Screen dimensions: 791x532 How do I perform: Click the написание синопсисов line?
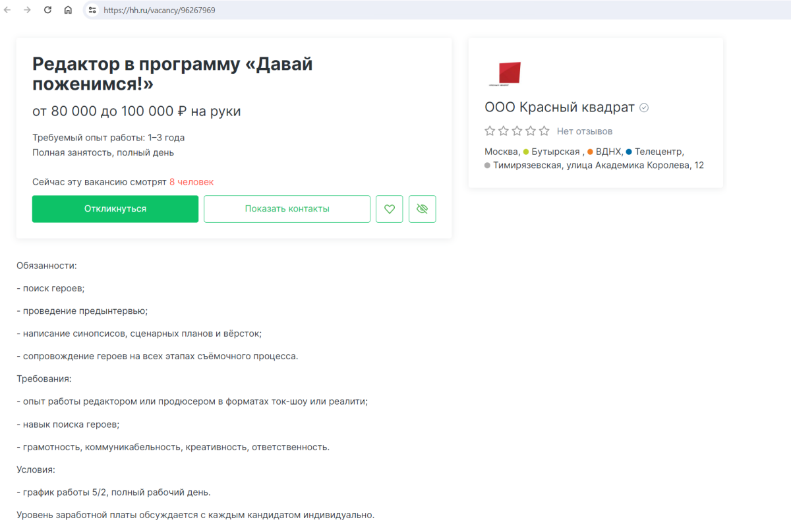point(139,334)
